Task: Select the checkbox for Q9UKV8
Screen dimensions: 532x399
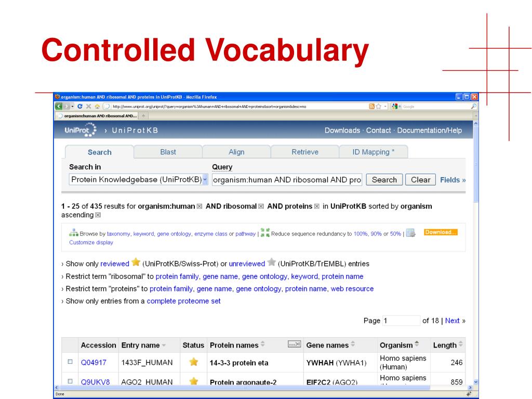Action: point(70,381)
